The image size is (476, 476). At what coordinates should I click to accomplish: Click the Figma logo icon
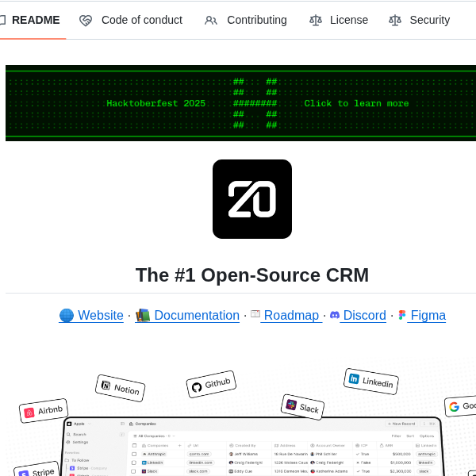[x=402, y=315]
